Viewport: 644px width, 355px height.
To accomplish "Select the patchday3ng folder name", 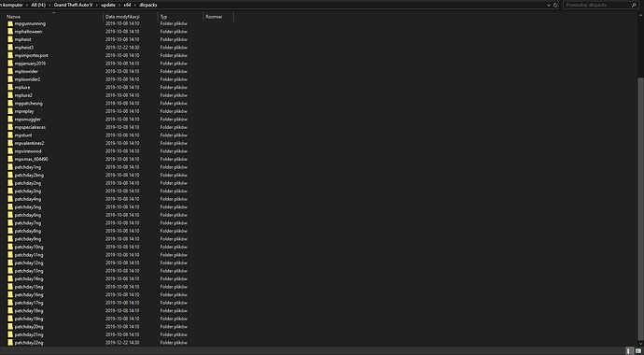I will click(x=27, y=192).
